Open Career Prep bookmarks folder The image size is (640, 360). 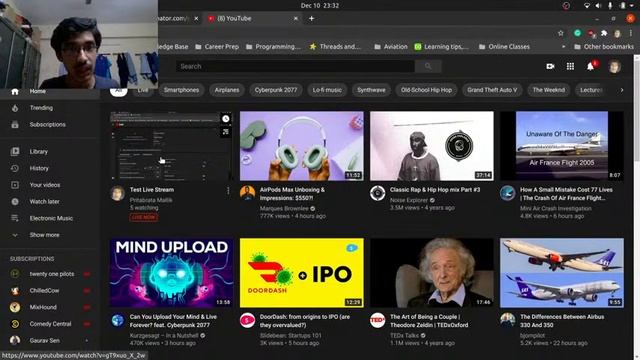[x=217, y=47]
